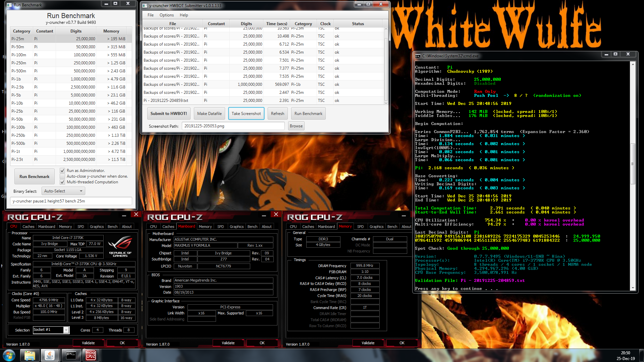Image resolution: width=644 pixels, height=362 pixels.
Task: Click OK in Memory CPU-Z window
Action: coord(402,343)
